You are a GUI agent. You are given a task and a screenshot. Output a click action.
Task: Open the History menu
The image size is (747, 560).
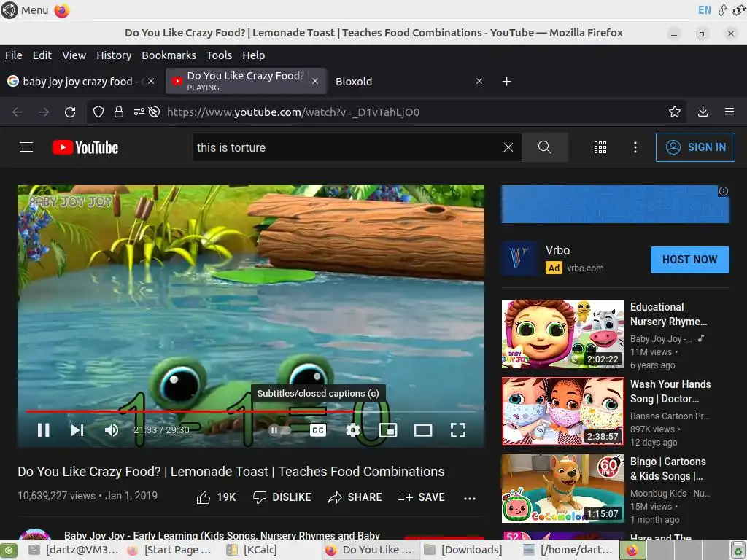click(x=114, y=55)
